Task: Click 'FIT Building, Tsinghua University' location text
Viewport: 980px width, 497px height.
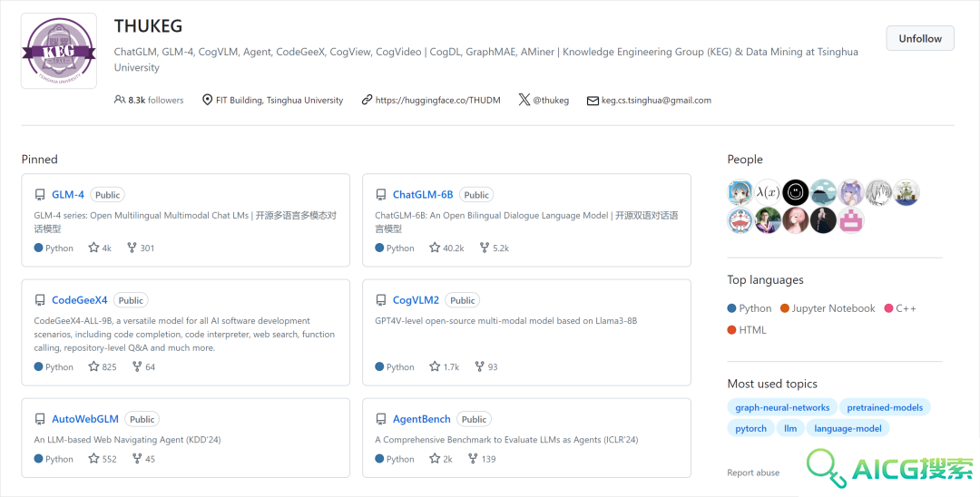Action: point(279,100)
